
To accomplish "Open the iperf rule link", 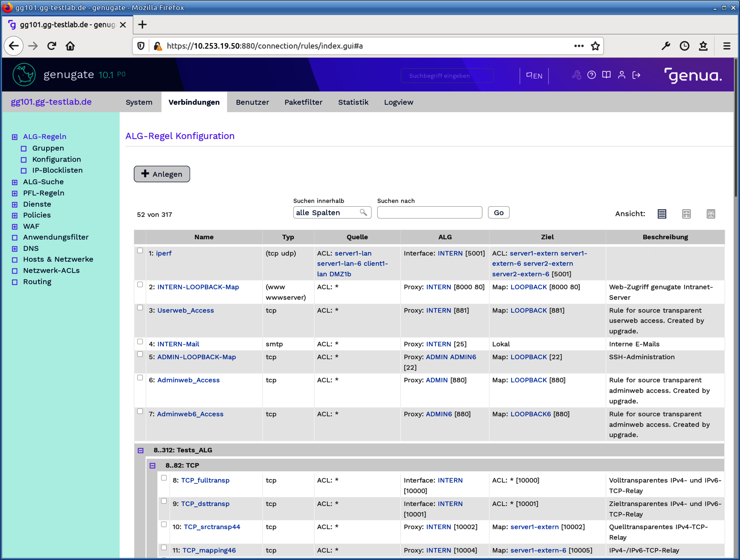I will tap(164, 253).
